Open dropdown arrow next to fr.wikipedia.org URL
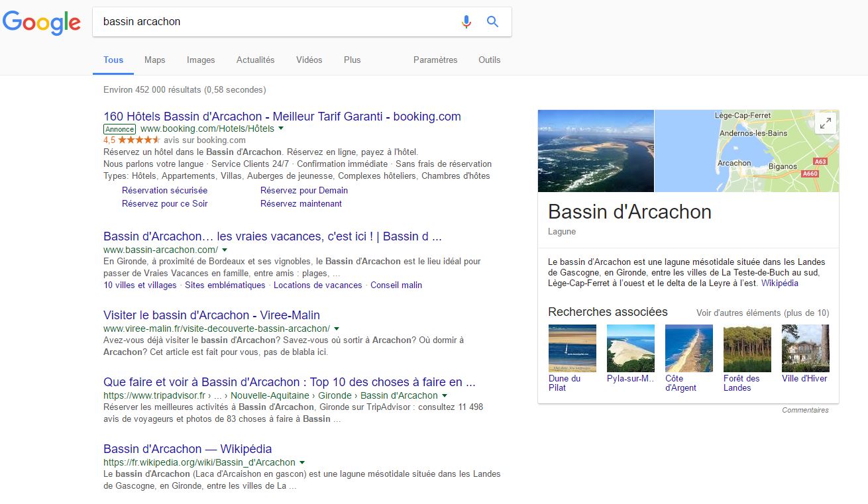This screenshot has width=868, height=504. [x=302, y=462]
